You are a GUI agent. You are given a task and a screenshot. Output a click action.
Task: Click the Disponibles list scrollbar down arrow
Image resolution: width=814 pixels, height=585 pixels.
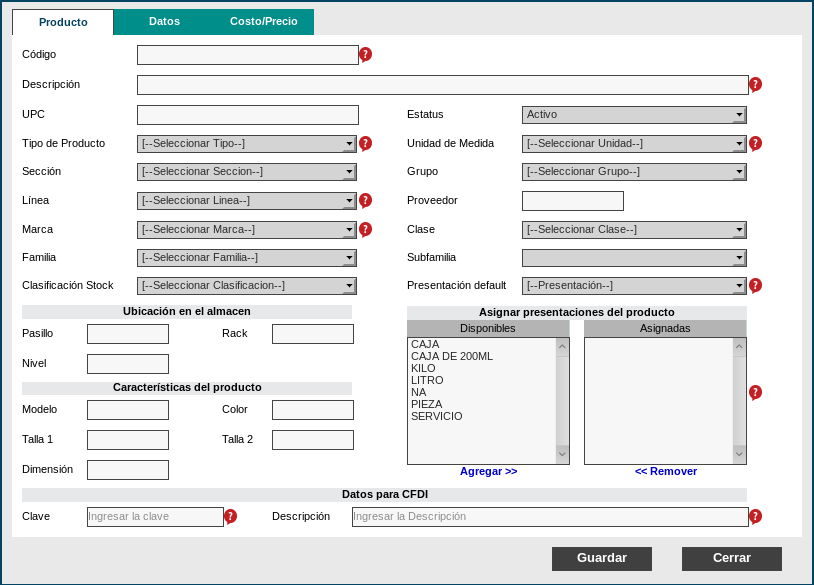(x=562, y=454)
